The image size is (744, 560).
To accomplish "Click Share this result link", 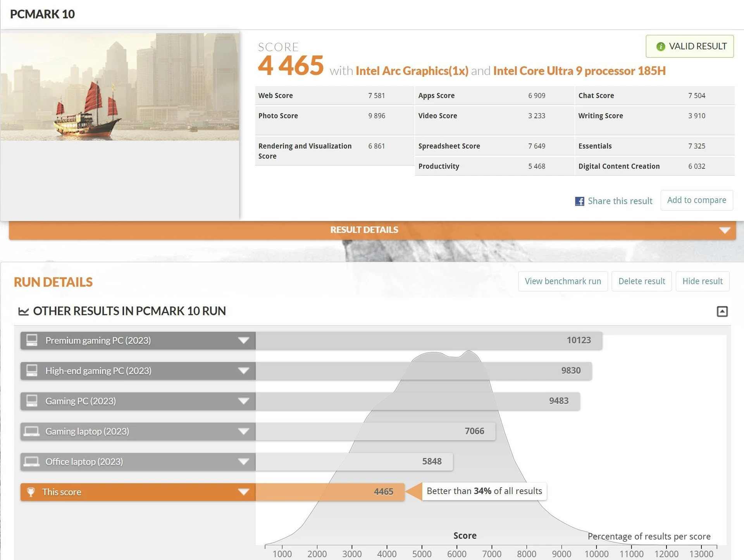I will coord(620,201).
